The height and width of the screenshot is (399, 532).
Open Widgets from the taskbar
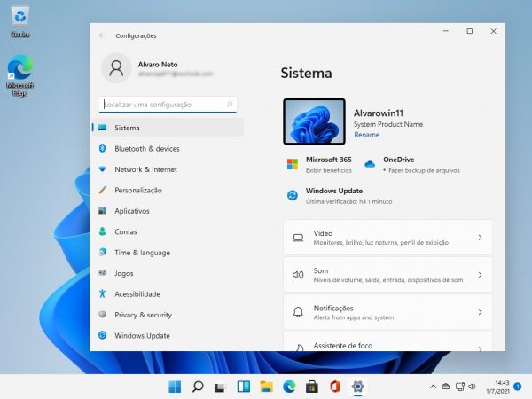click(244, 387)
